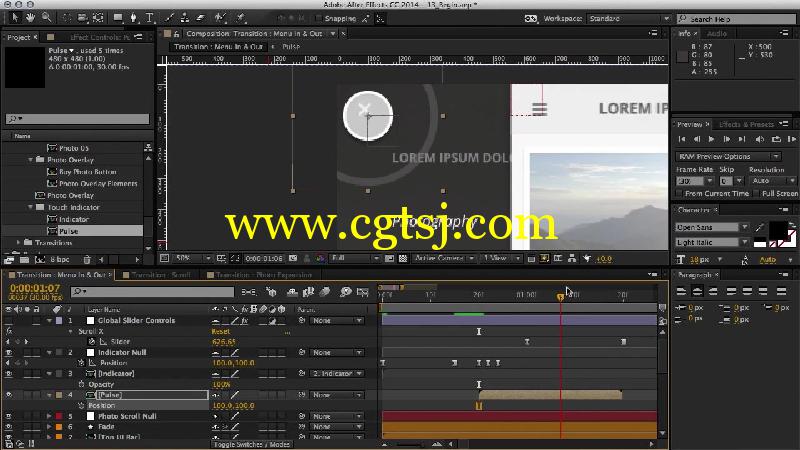Switch to the Effect Controls tab
Screen dimensions: 800x450
point(99,37)
